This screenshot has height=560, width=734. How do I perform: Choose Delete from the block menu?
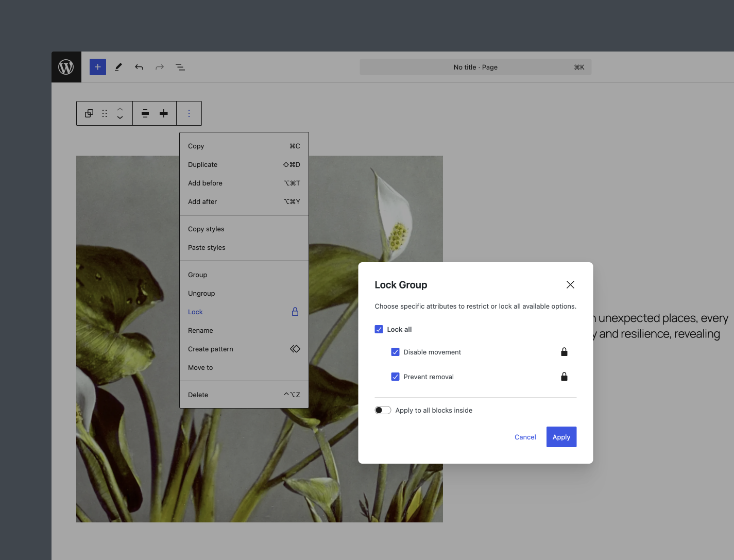pos(244,395)
